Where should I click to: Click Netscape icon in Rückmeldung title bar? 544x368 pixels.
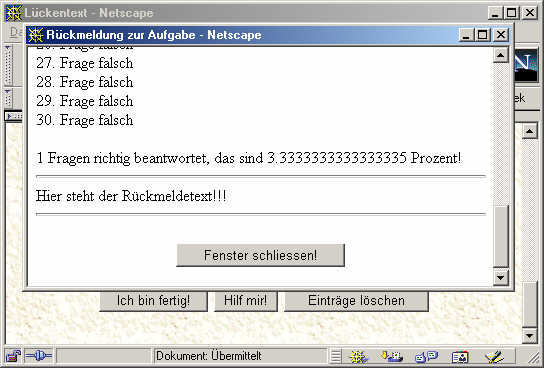[x=35, y=35]
